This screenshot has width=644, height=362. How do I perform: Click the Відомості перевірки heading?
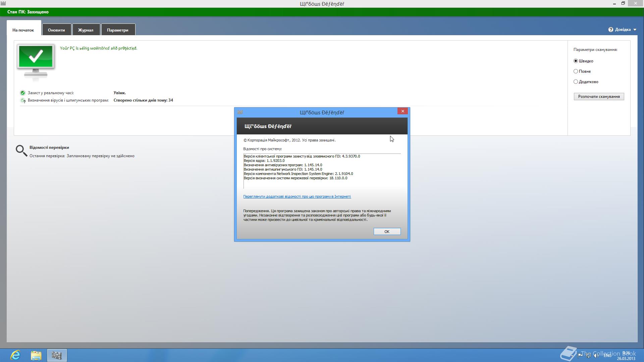pos(49,147)
